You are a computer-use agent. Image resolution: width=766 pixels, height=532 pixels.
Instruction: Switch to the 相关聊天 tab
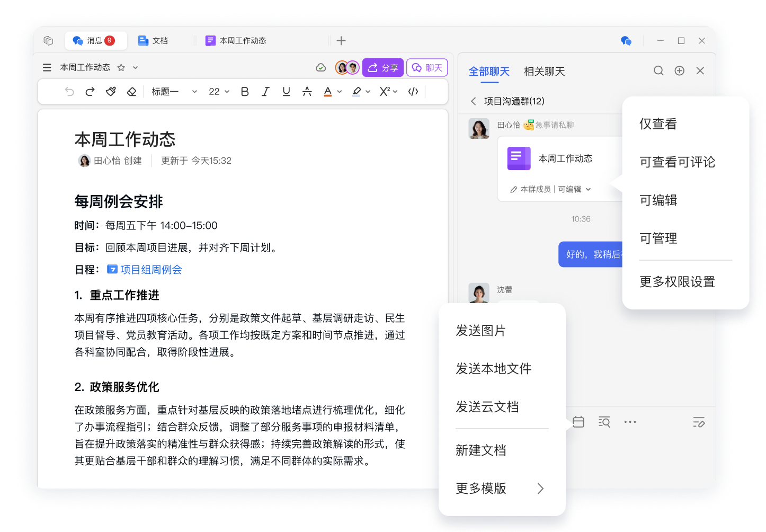click(x=544, y=72)
